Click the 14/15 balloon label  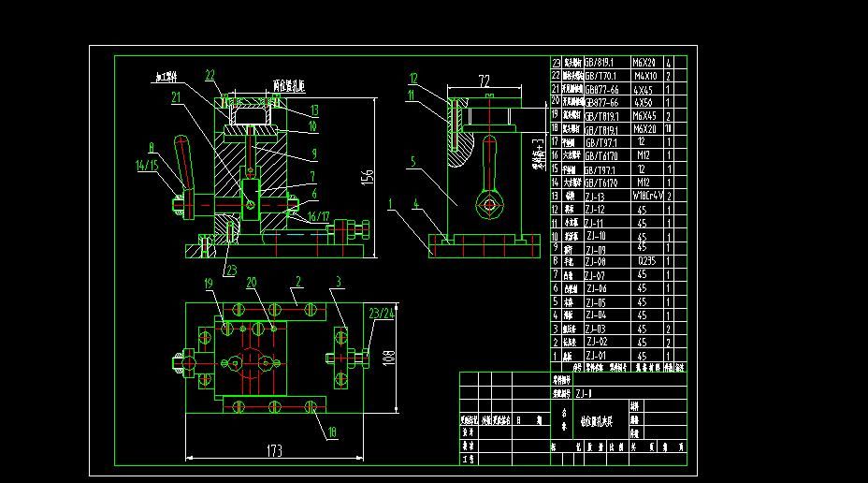147,165
